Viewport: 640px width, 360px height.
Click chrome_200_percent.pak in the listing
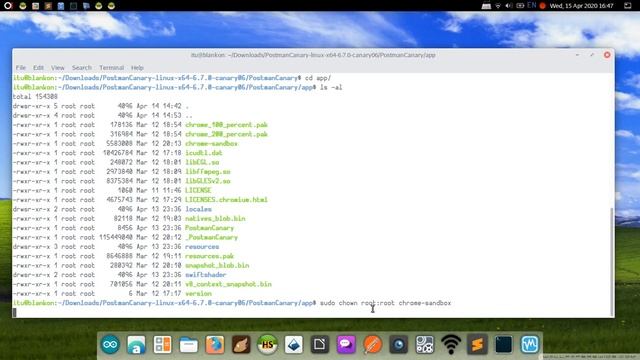[x=226, y=134]
